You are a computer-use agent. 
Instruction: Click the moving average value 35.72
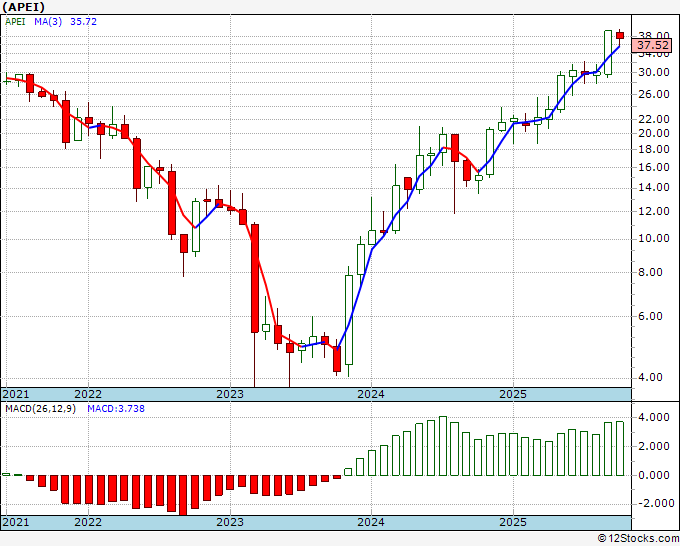(x=83, y=21)
